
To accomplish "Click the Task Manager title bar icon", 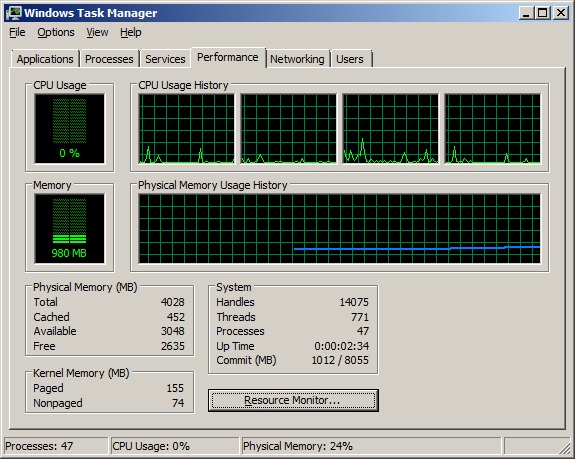I will [13, 13].
